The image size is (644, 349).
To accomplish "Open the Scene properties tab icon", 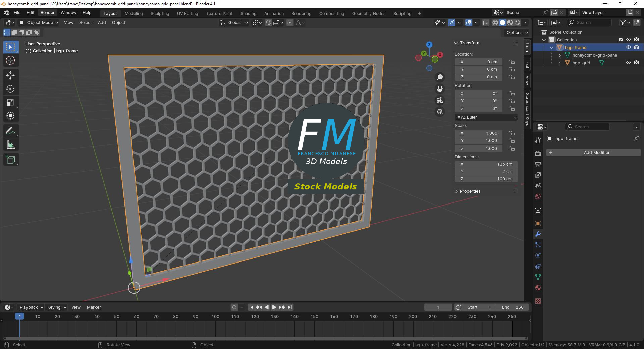I will click(538, 186).
